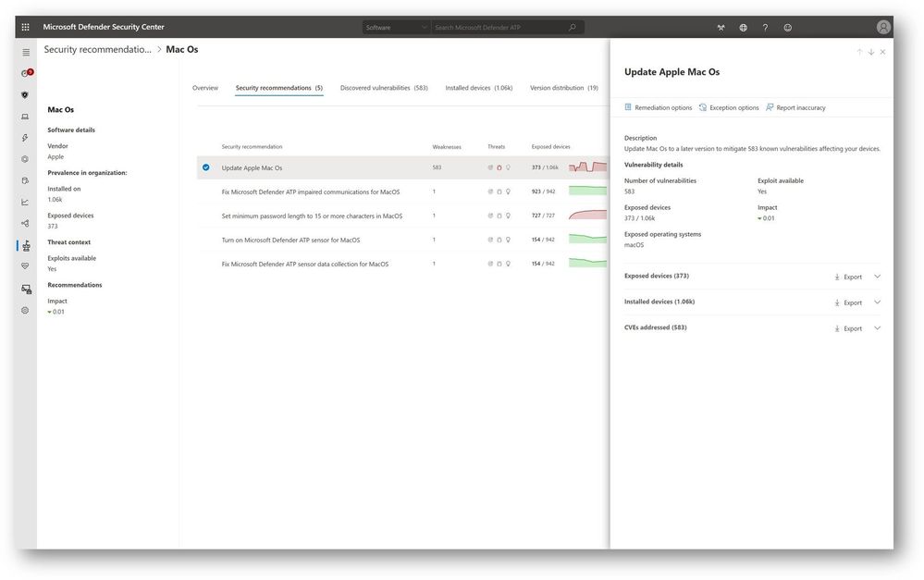Open the reports chart icon in sidebar
924x580 pixels.
[25, 203]
